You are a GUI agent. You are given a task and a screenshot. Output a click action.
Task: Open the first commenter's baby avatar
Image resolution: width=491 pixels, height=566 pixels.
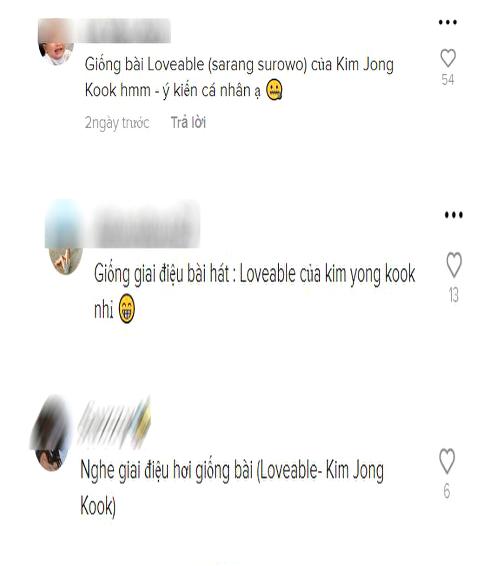click(56, 42)
